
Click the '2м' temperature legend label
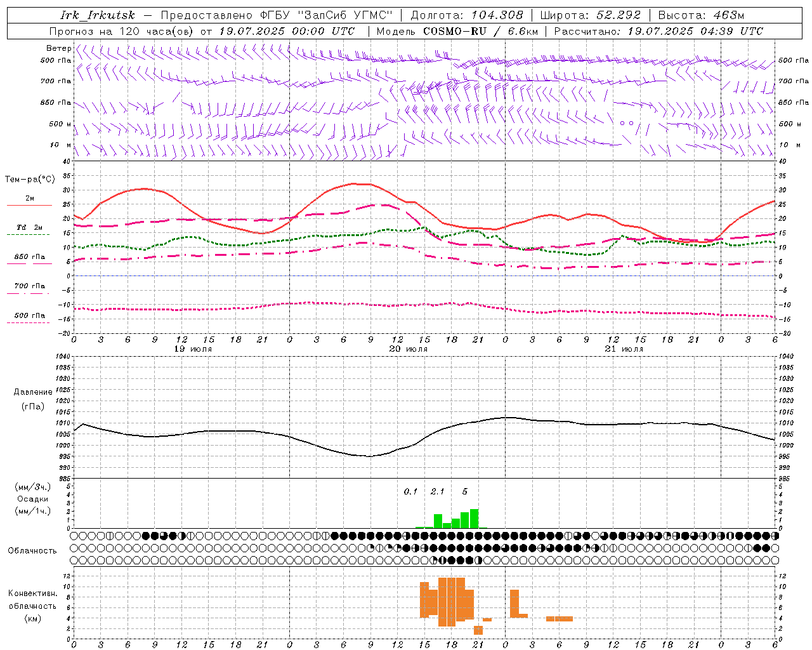(30, 199)
